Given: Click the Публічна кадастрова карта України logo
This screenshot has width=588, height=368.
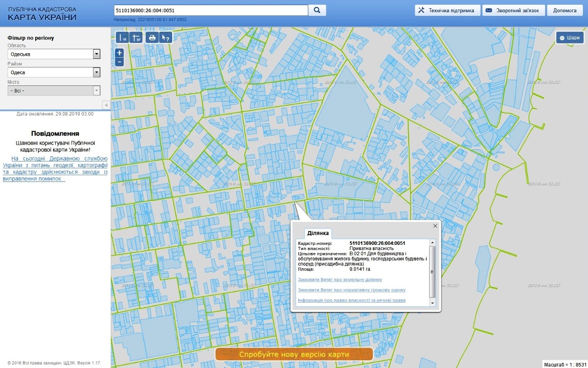Looking at the screenshot, I should pos(42,13).
